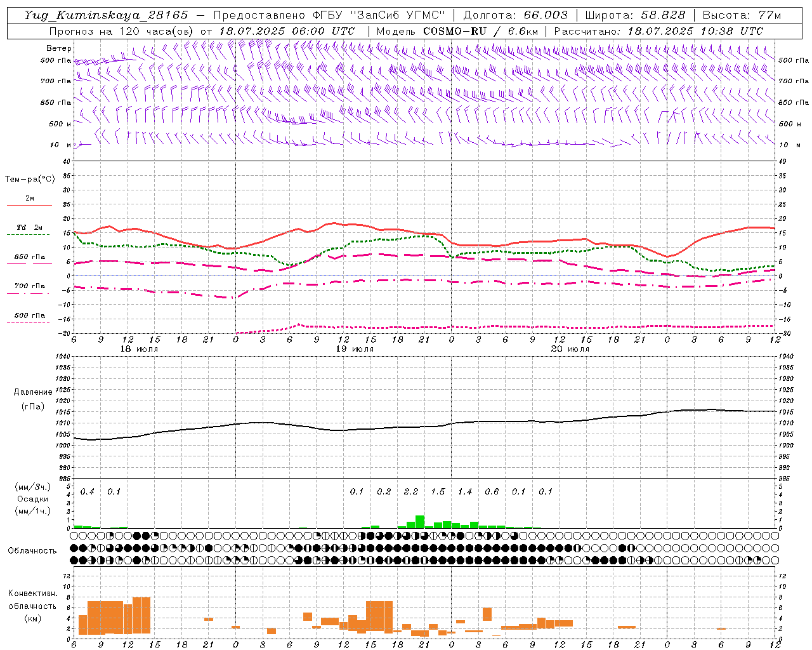Viewport: 812px width, 650px height.
Task: Click the 'Тем-ра(°C)' temperature label
Action: pyautogui.click(x=30, y=180)
